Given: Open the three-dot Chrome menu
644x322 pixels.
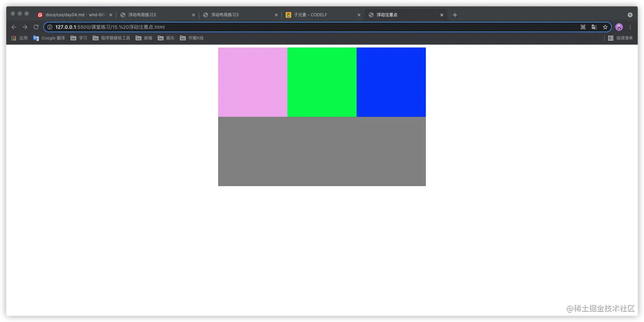Looking at the screenshot, I should pos(630,27).
